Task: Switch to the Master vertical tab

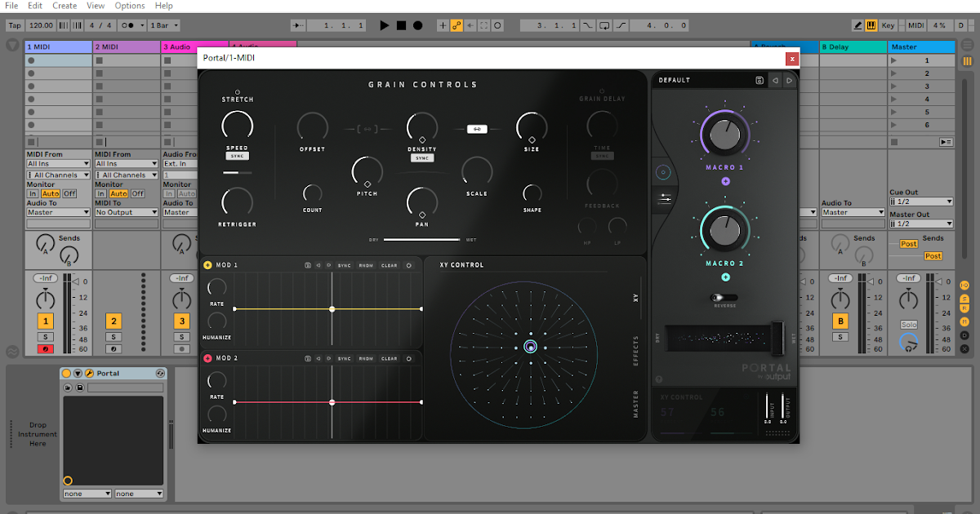Action: pos(637,404)
